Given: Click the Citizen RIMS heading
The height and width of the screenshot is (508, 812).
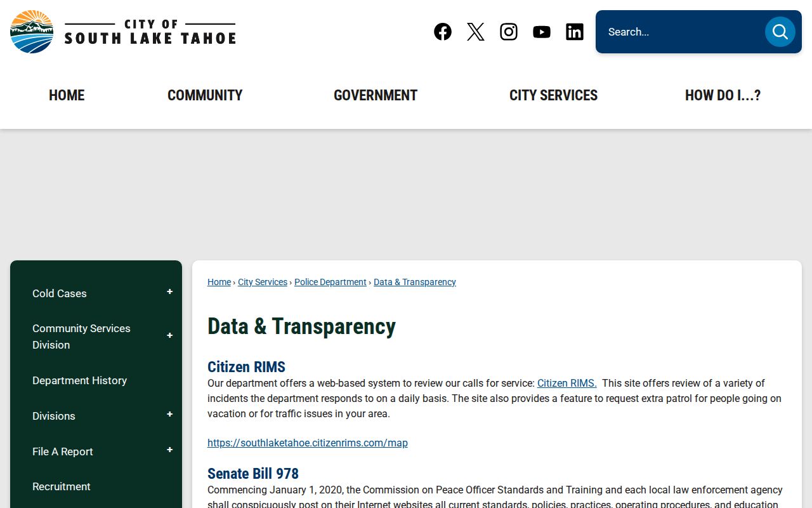Looking at the screenshot, I should pos(246,367).
